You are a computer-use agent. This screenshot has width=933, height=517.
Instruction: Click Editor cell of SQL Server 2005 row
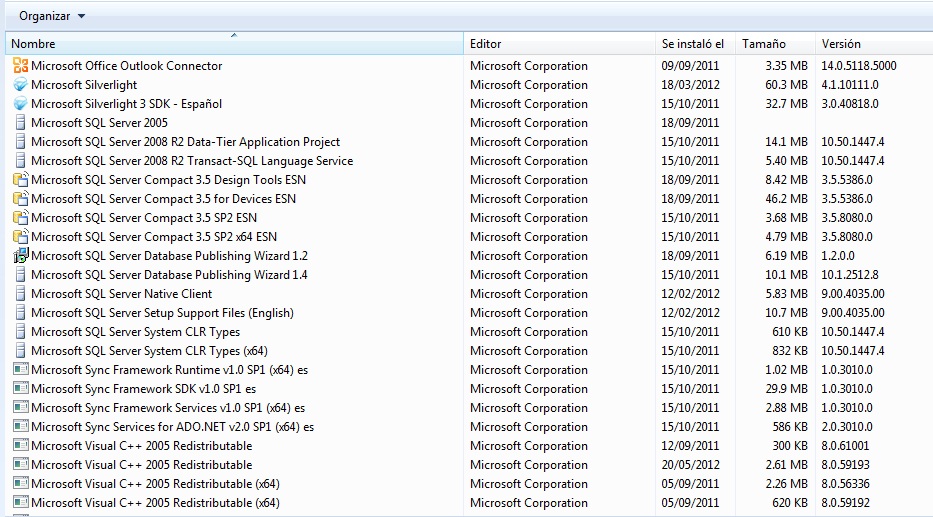[x=529, y=123]
